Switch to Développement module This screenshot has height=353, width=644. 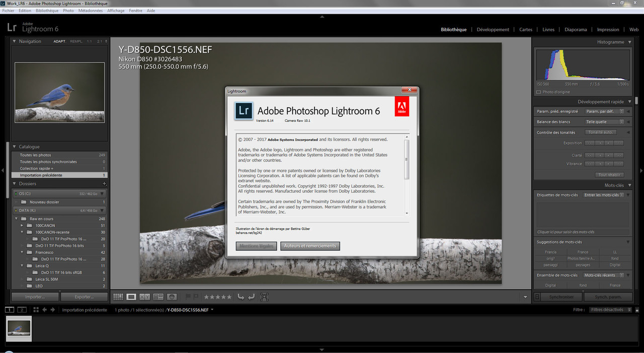point(493,30)
